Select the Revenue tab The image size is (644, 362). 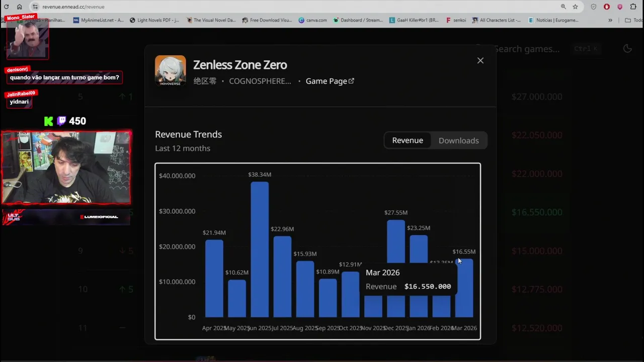[408, 140]
